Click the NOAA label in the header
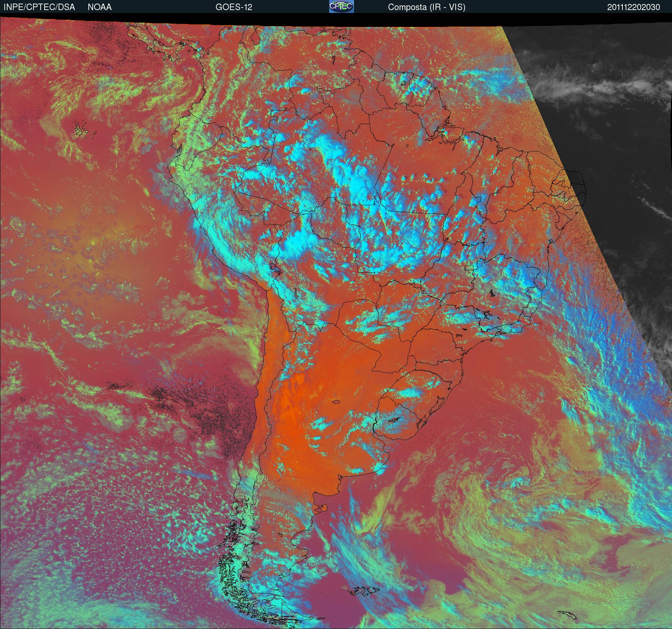Viewport: 672px width, 629px height. (100, 7)
